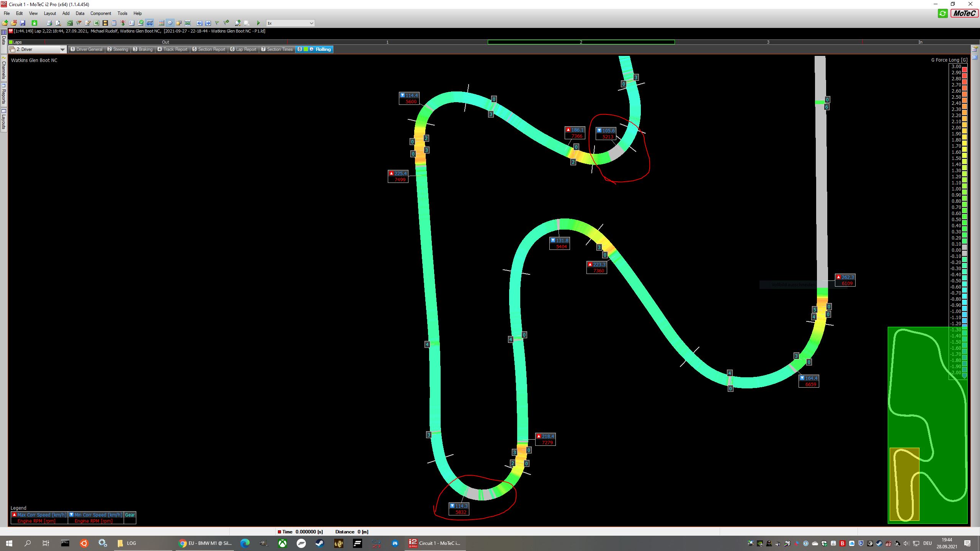The image size is (980, 551).
Task: Click the zoom in magnifier with plus icon
Action: click(238, 23)
